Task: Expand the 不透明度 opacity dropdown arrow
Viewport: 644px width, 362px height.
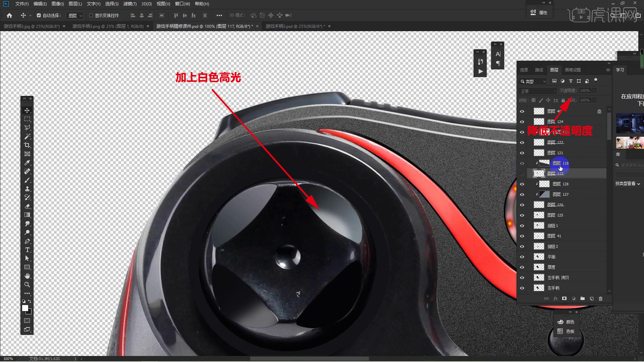Action: [x=594, y=91]
